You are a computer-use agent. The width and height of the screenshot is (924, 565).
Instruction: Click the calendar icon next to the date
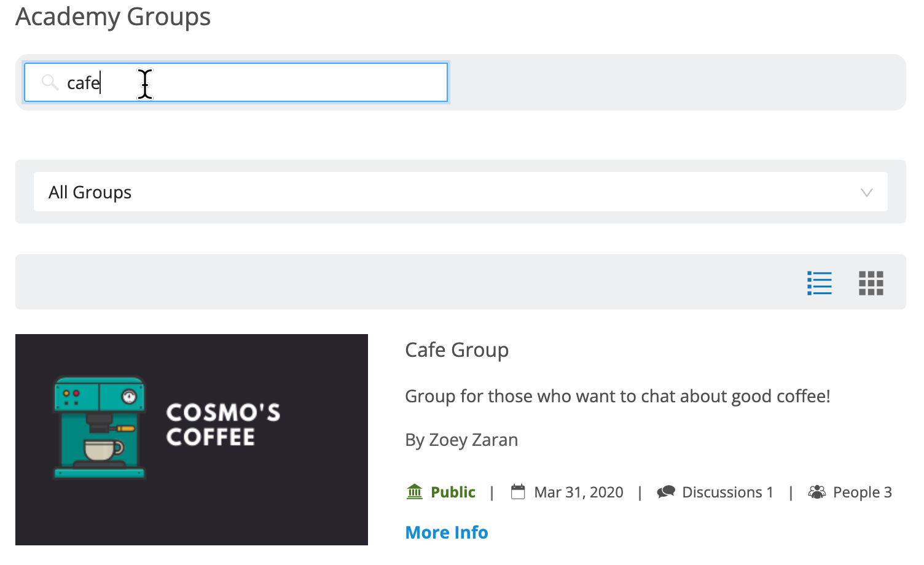tap(518, 491)
